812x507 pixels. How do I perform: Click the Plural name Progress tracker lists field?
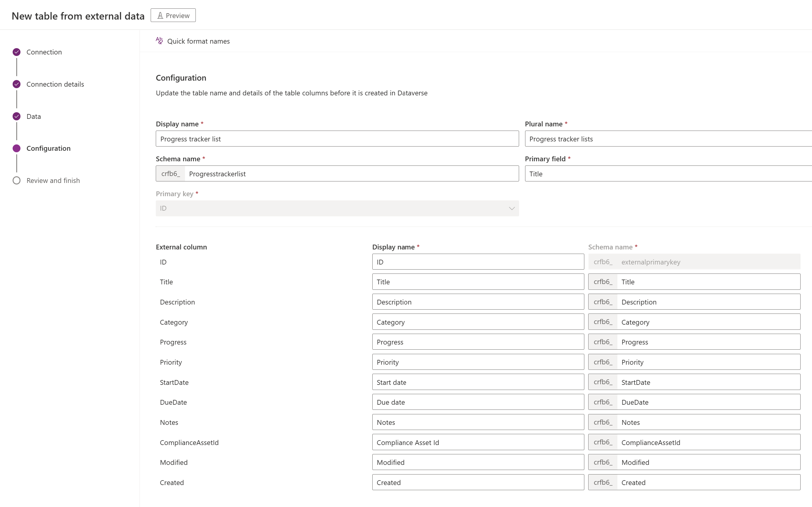pos(669,138)
